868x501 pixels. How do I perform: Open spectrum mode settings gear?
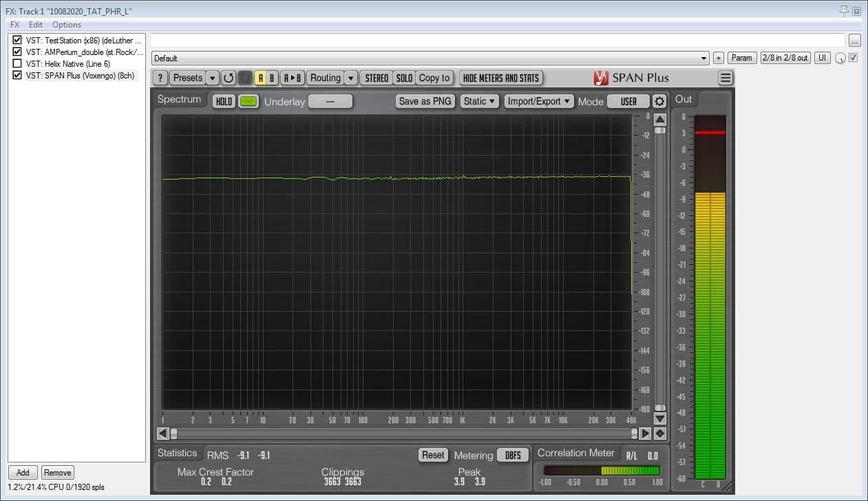[659, 101]
